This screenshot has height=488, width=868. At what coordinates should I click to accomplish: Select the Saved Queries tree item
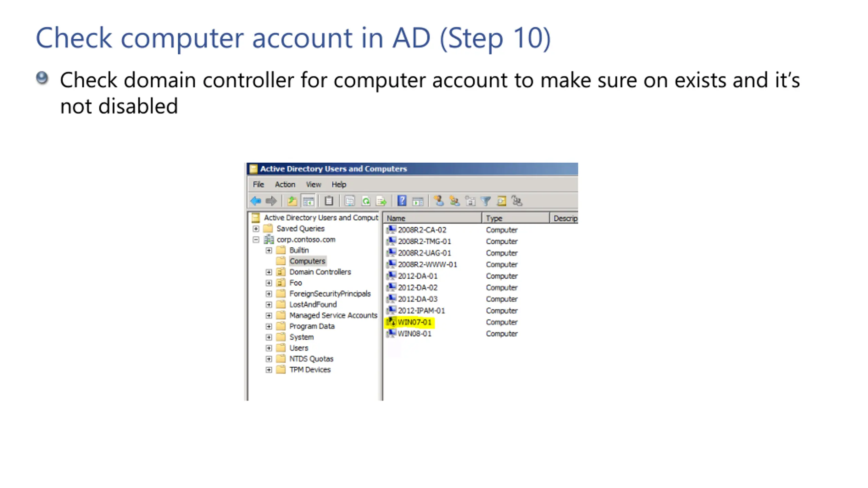[300, 228]
